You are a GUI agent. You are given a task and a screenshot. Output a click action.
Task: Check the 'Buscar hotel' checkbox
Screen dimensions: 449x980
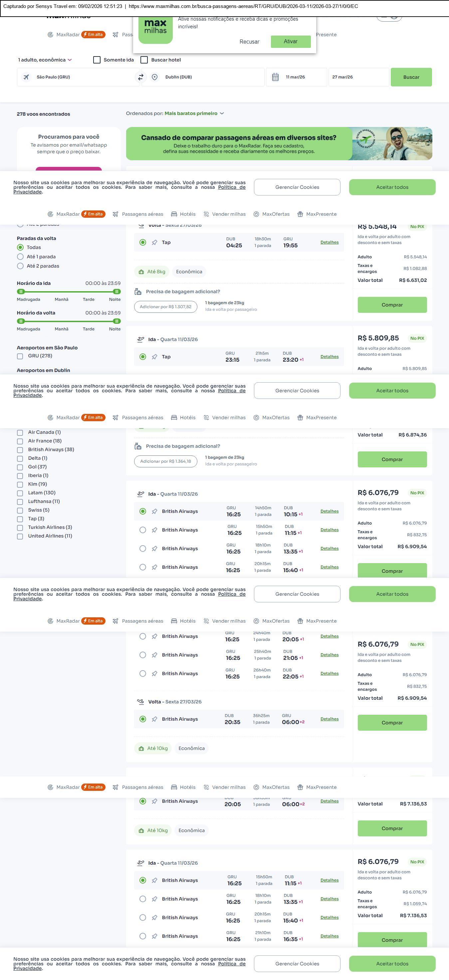coord(144,60)
